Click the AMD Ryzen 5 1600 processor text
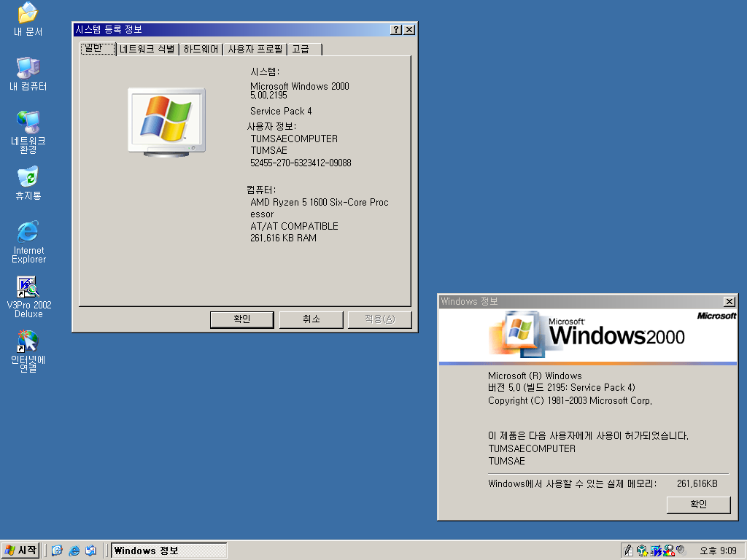747x560 pixels. (x=320, y=208)
